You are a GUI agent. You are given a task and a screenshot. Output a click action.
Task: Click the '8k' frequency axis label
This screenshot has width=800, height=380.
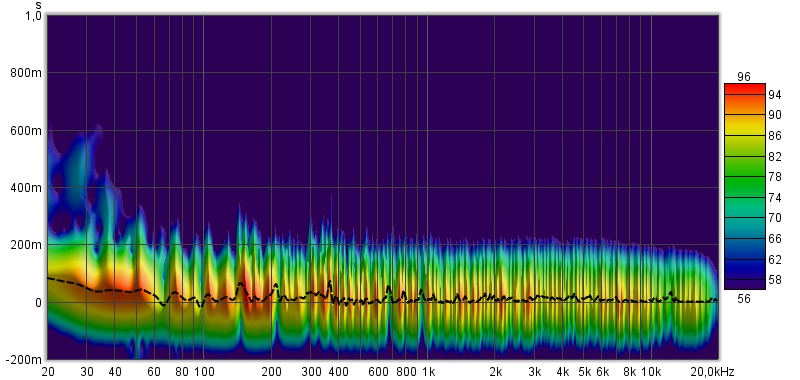630,371
